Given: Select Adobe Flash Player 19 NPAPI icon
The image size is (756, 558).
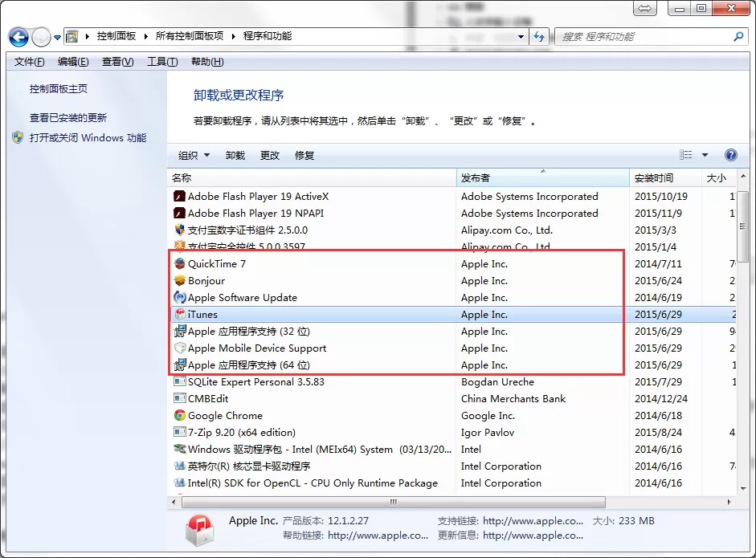Looking at the screenshot, I should (179, 214).
